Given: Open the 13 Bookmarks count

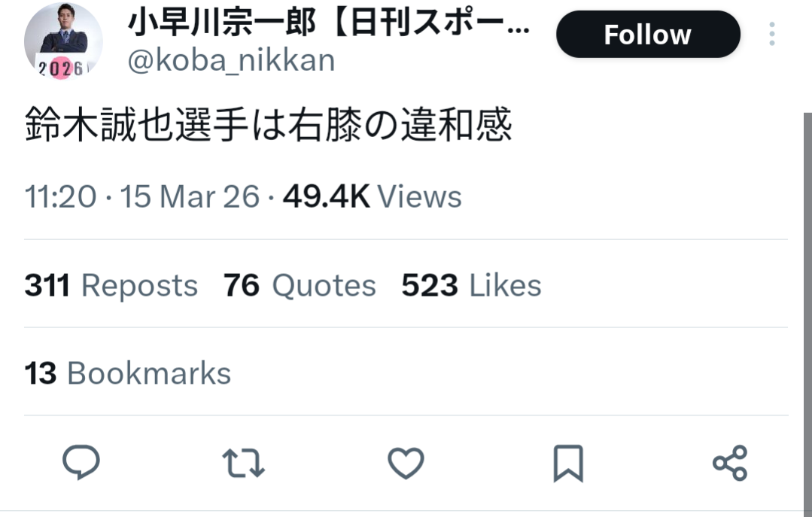Looking at the screenshot, I should click(x=128, y=373).
